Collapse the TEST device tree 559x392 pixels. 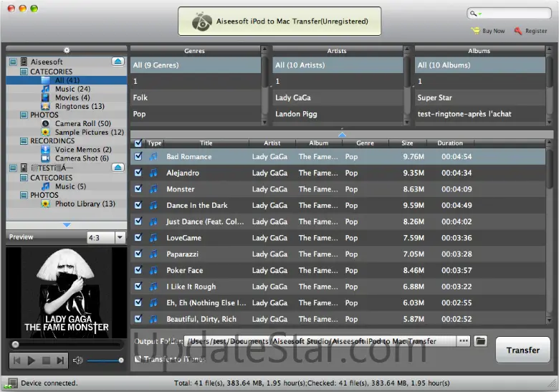click(13, 168)
